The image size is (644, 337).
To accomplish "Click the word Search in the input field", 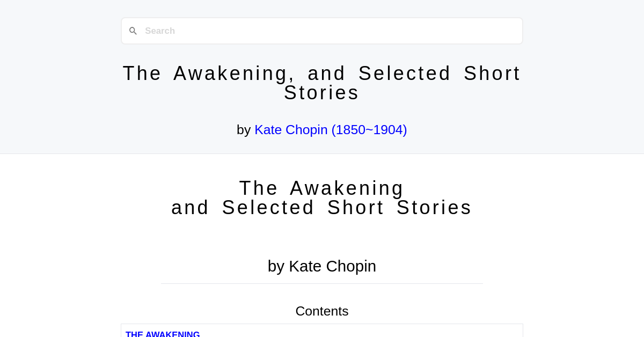I will pos(160,31).
